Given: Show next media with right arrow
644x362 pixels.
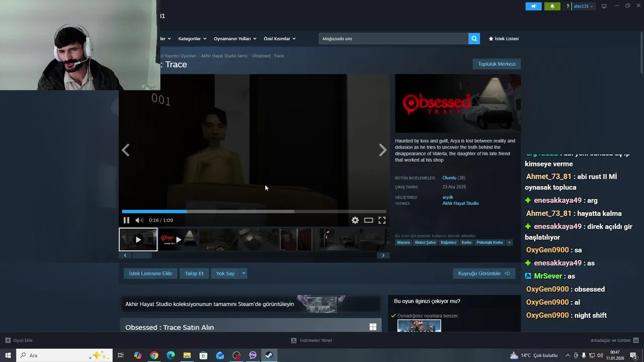Looking at the screenshot, I should click(383, 150).
